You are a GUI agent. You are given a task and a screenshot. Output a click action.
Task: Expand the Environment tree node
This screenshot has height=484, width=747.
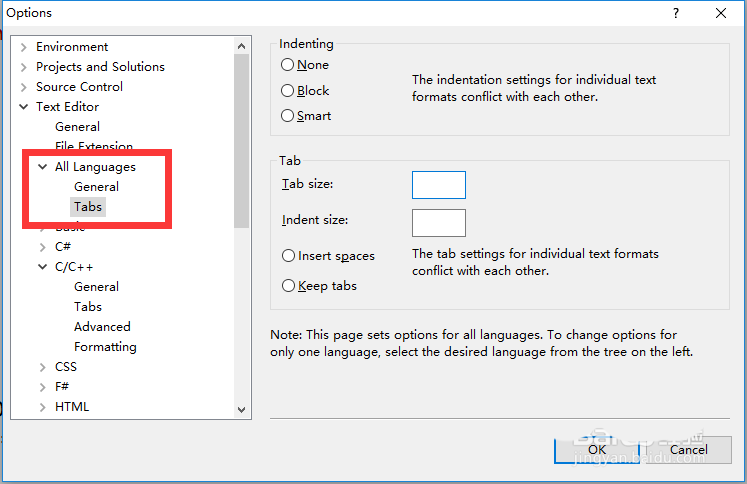click(x=24, y=47)
